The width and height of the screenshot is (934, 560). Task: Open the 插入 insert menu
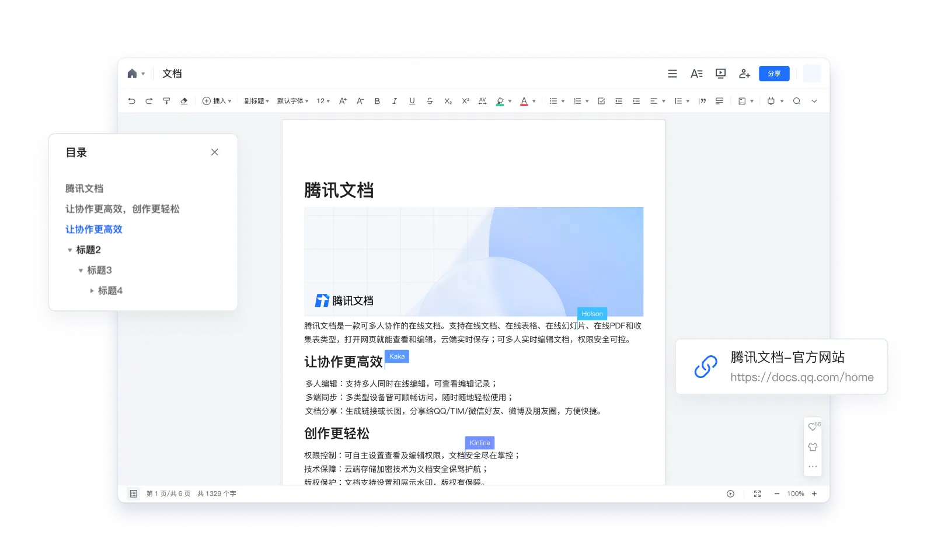217,101
